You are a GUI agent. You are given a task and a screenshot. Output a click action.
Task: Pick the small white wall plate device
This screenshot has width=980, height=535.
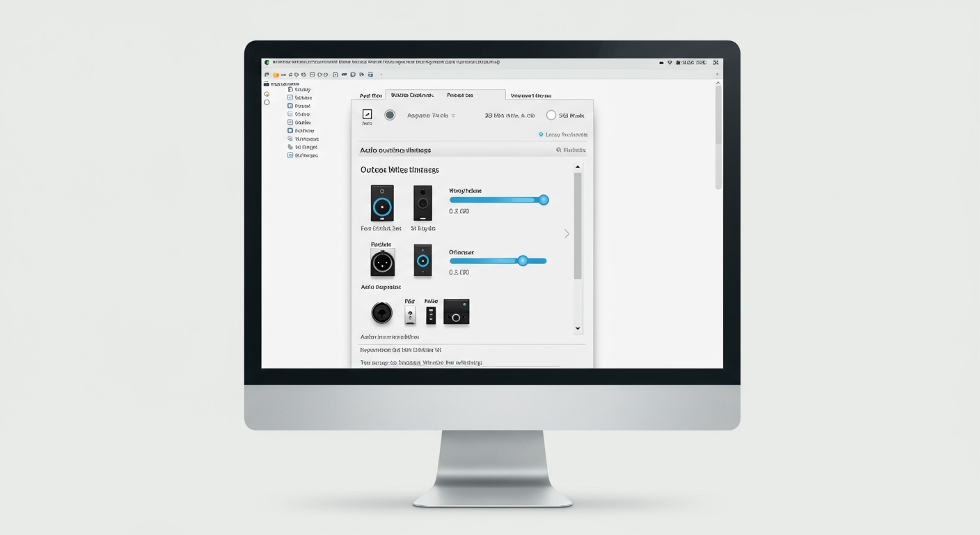coord(410,315)
